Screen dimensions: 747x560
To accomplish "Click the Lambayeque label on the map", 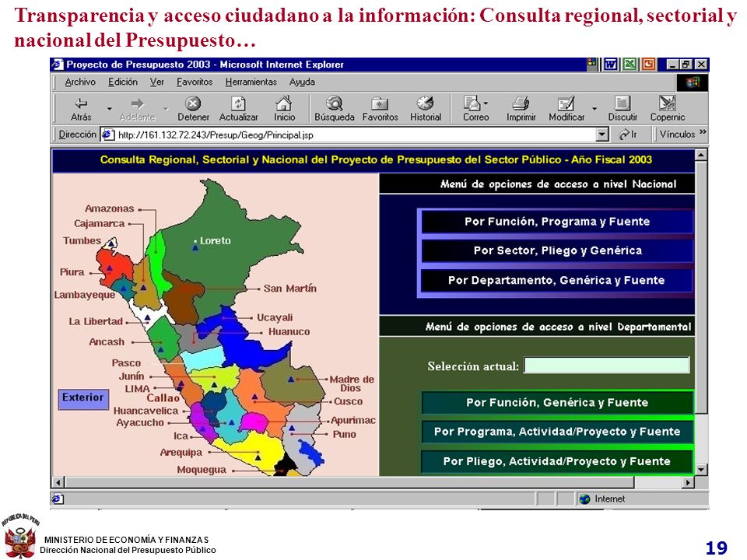I will click(x=84, y=295).
